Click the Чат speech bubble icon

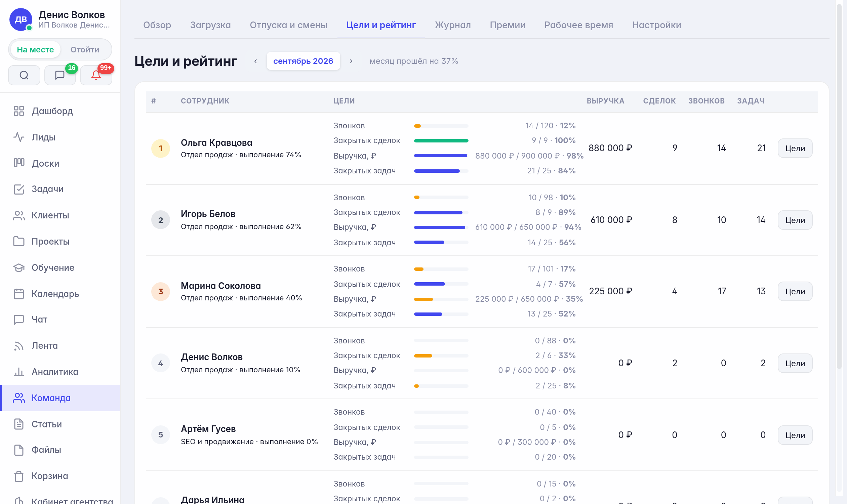click(x=19, y=320)
